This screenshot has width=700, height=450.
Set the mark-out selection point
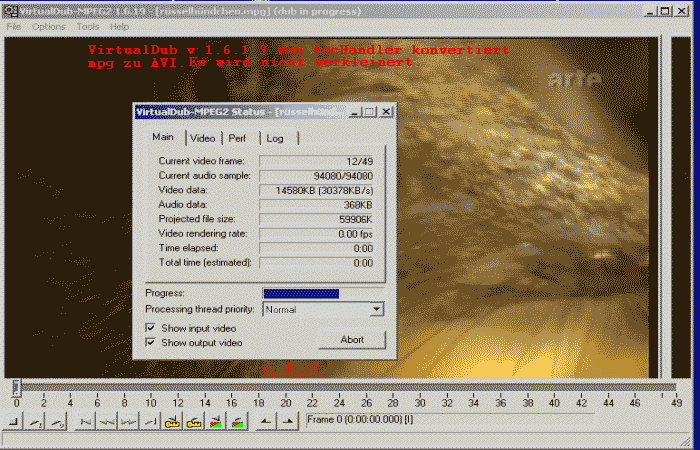288,422
